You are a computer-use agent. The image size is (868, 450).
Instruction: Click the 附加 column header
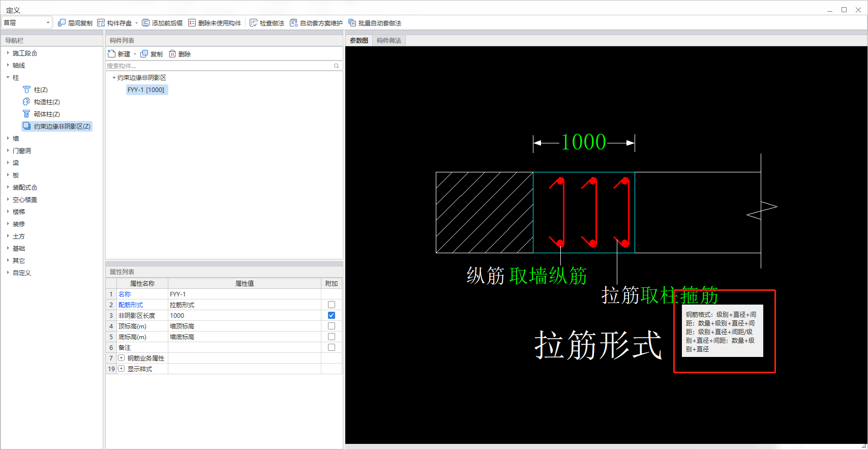coord(332,283)
